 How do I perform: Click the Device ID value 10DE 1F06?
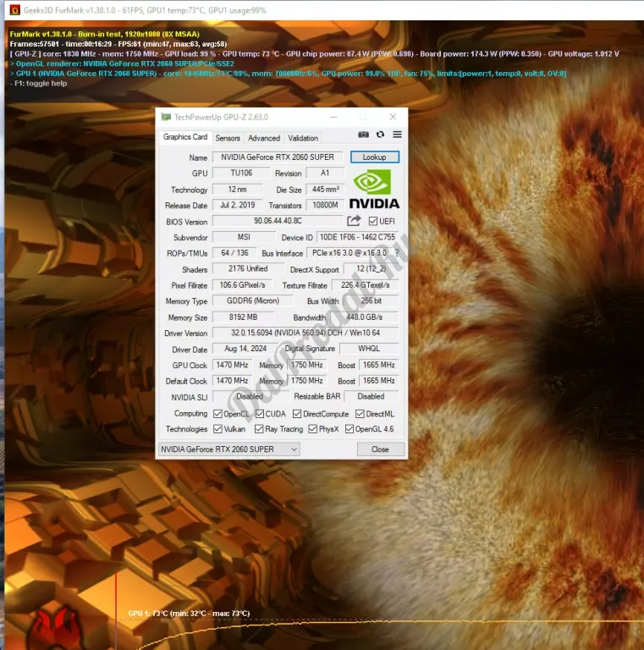(357, 237)
